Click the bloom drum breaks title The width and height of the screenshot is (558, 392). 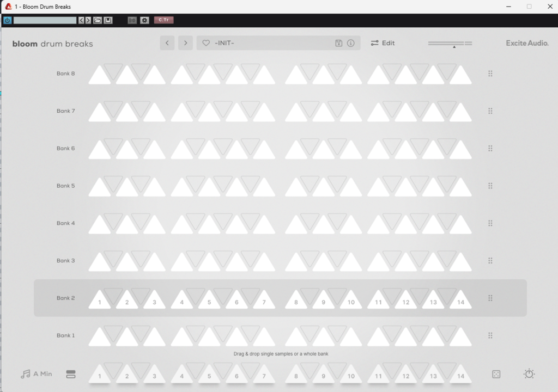pos(53,44)
